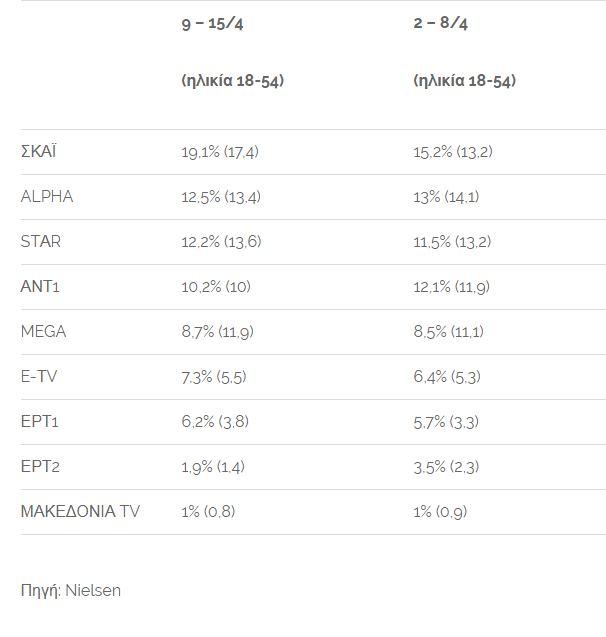Image resolution: width=606 pixels, height=637 pixels.
Task: Click the first (ηλικία 18-54) subheader
Action: 232,81
